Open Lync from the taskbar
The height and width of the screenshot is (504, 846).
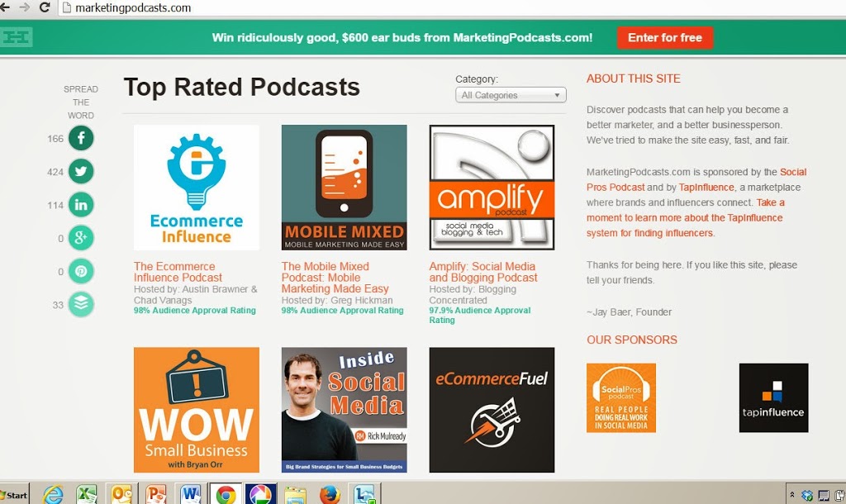(365, 494)
